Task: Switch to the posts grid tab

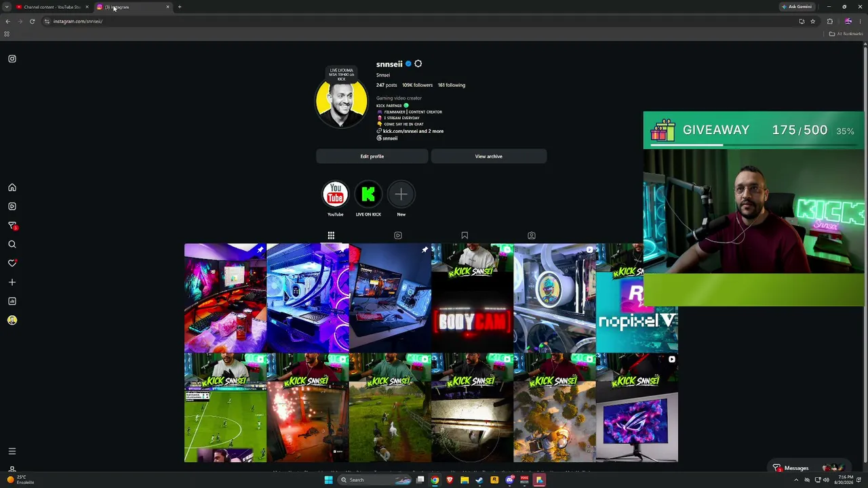Action: pos(331,236)
